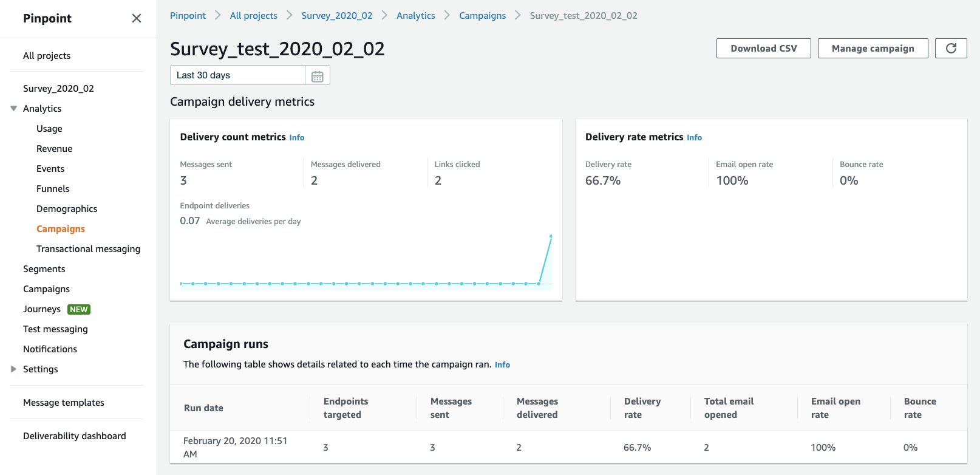Click the peak point on deliveries chart
The height and width of the screenshot is (475, 980).
coord(551,236)
